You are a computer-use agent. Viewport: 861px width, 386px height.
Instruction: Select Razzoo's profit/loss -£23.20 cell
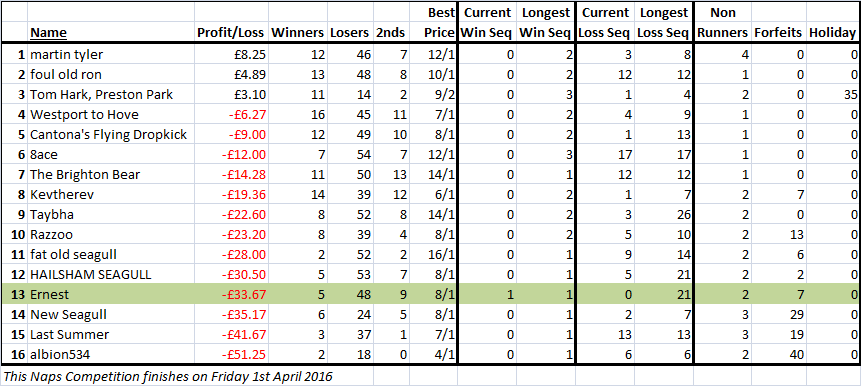point(231,235)
